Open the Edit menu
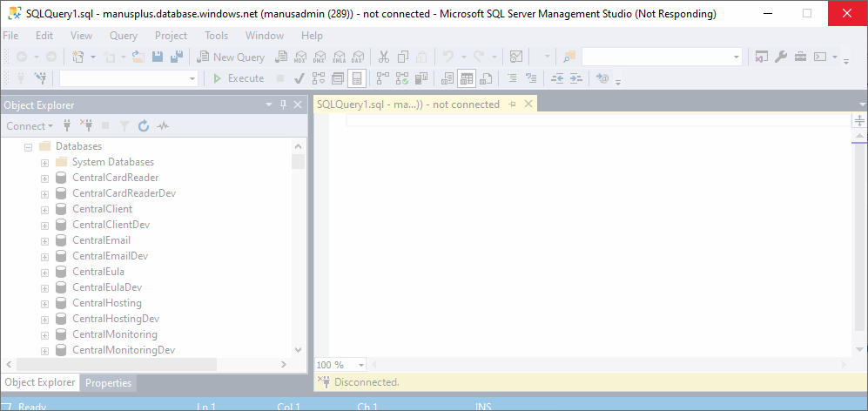The width and height of the screenshot is (868, 411). point(44,36)
